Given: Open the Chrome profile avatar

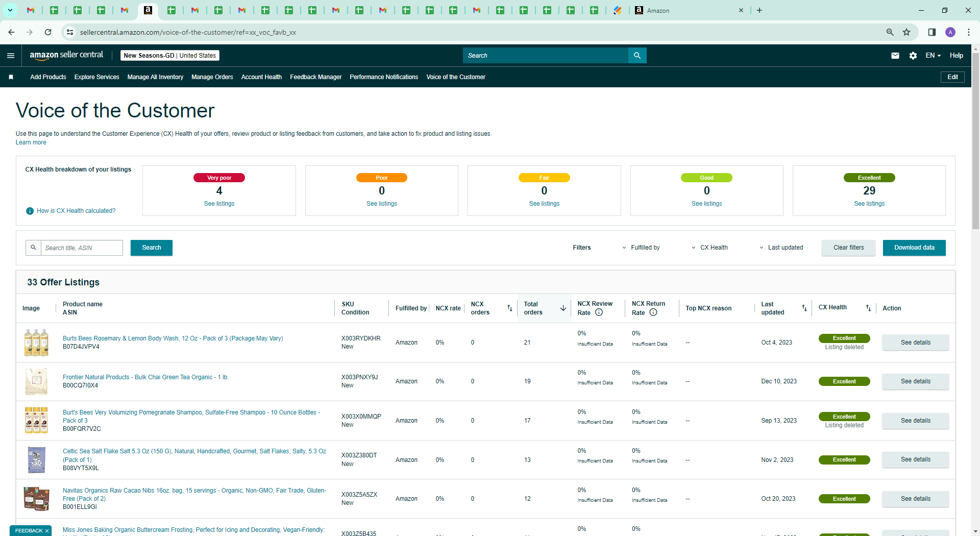Looking at the screenshot, I should [950, 32].
